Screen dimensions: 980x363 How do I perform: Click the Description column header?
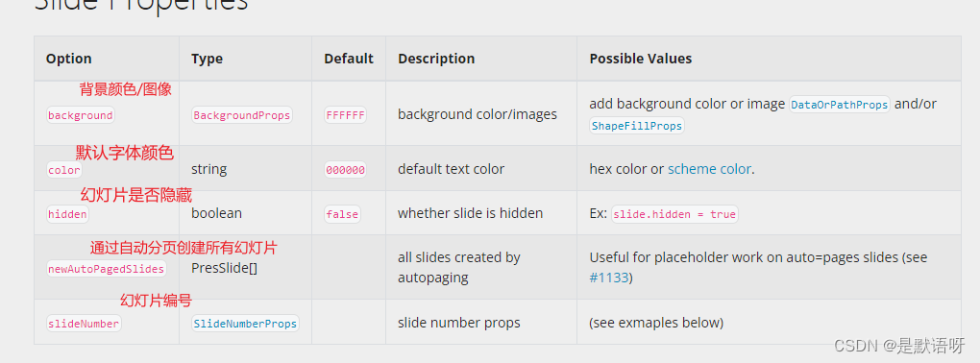tap(436, 59)
